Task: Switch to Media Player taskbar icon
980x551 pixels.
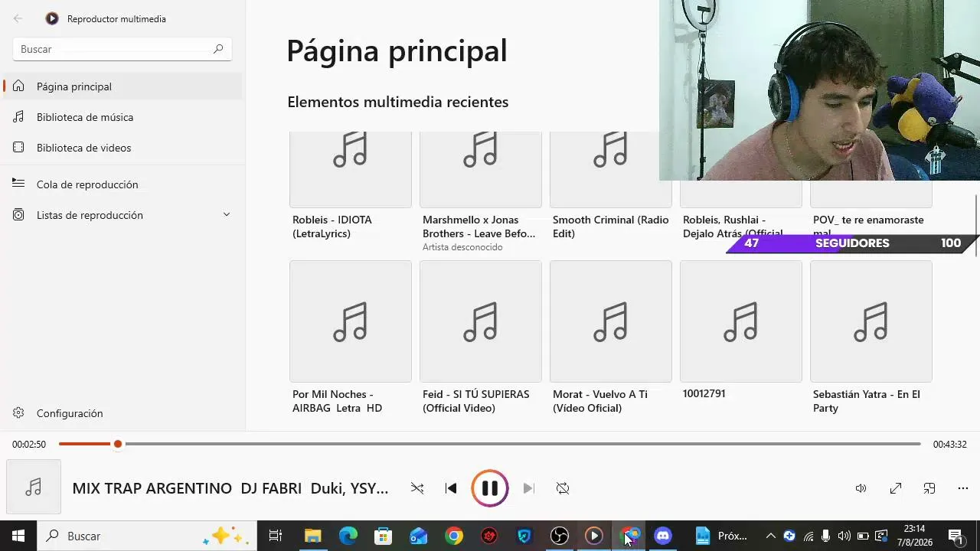Action: click(x=594, y=536)
